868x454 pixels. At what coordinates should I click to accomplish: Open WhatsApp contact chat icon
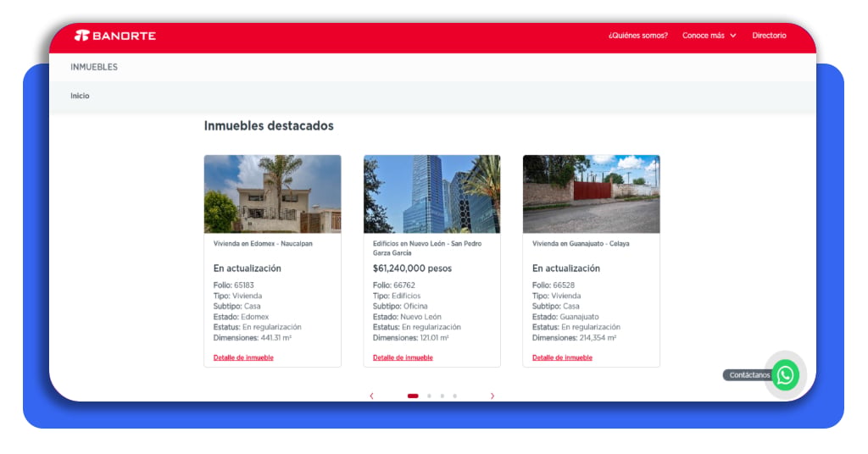pos(786,375)
